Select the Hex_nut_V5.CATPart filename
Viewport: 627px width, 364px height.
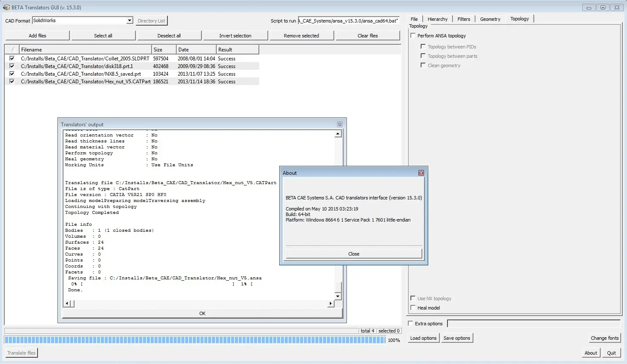click(86, 82)
